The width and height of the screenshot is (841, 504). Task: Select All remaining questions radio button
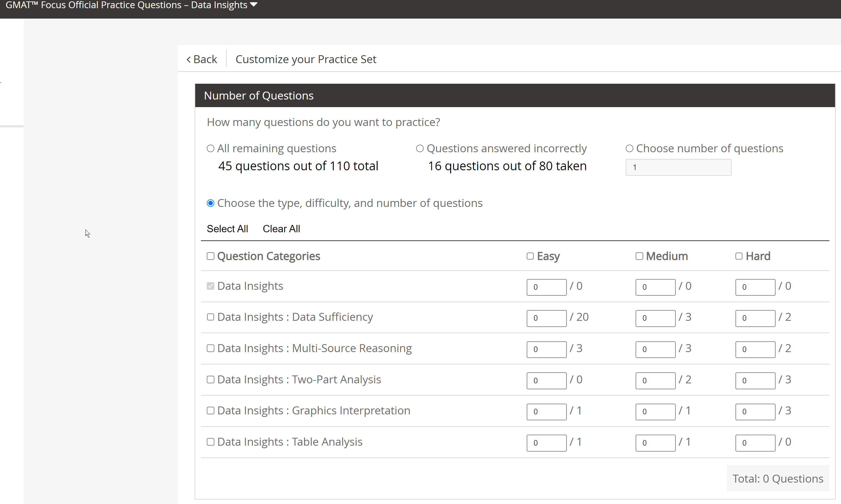coord(210,149)
